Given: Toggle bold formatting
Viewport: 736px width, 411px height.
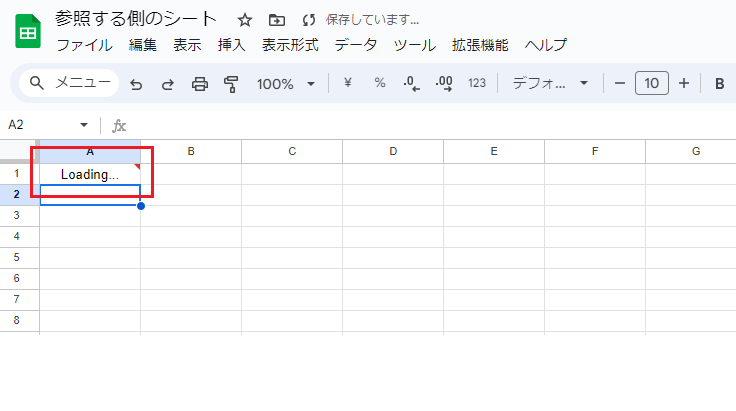Looking at the screenshot, I should (x=719, y=84).
